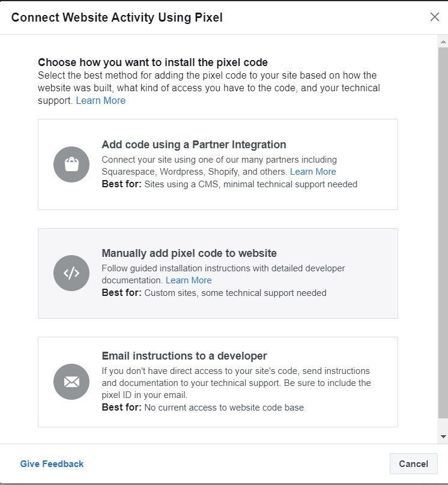Click the envelope email instructions icon
This screenshot has width=448, height=485.
[x=71, y=382]
